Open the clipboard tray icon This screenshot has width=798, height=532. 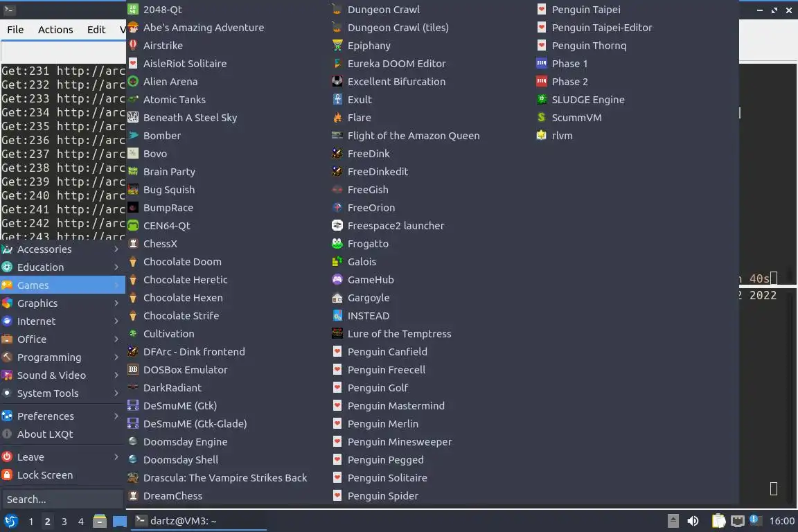pos(718,521)
